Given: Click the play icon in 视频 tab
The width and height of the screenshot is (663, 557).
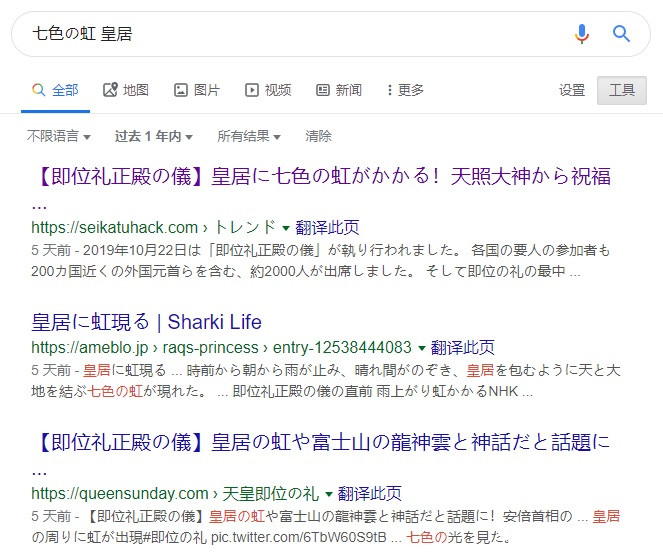Looking at the screenshot, I should [x=252, y=90].
